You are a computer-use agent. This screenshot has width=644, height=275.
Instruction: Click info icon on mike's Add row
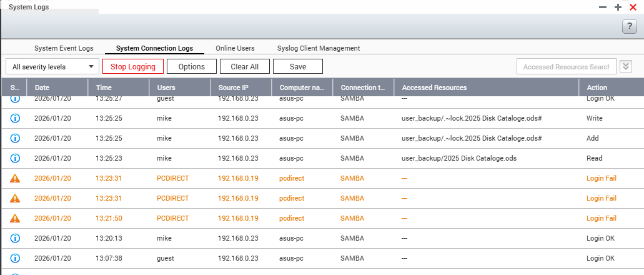click(16, 138)
